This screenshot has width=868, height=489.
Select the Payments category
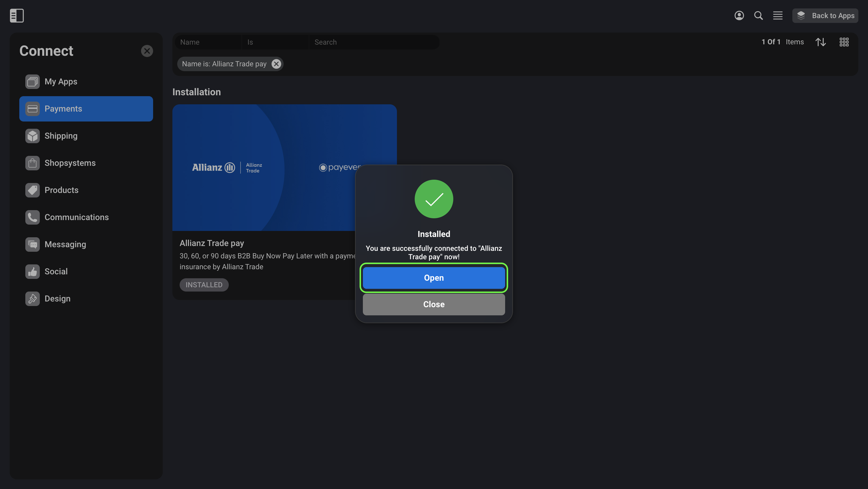[x=86, y=109]
